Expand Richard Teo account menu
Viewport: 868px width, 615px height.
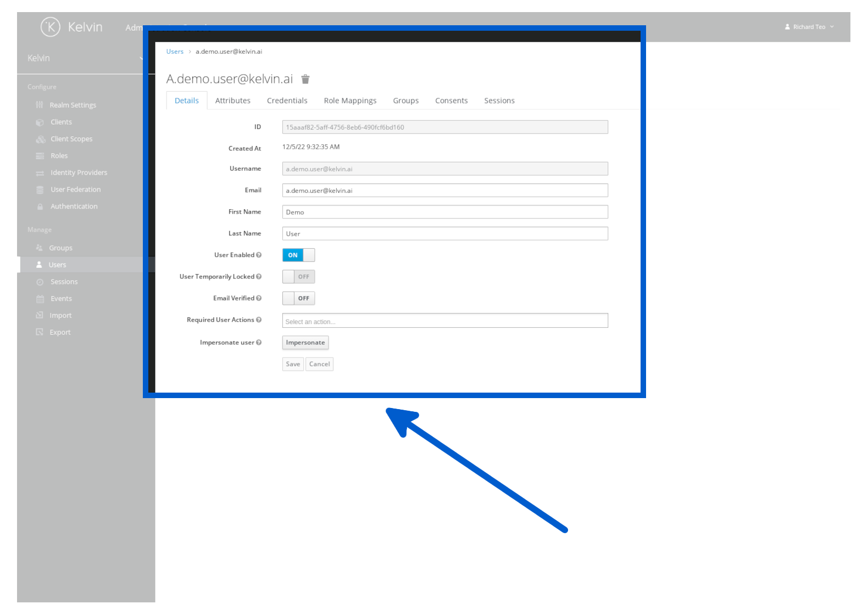(809, 27)
